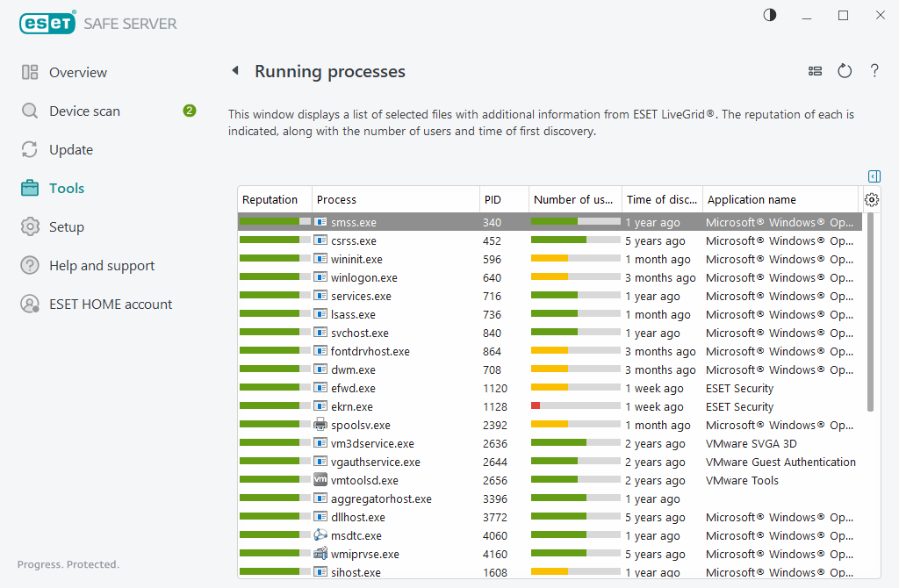The width and height of the screenshot is (899, 588).
Task: Click the Setup gear icon in sidebar
Action: (30, 227)
